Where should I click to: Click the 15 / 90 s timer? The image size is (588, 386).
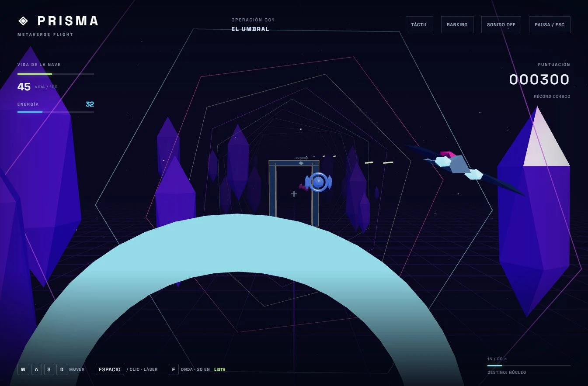[497, 359]
